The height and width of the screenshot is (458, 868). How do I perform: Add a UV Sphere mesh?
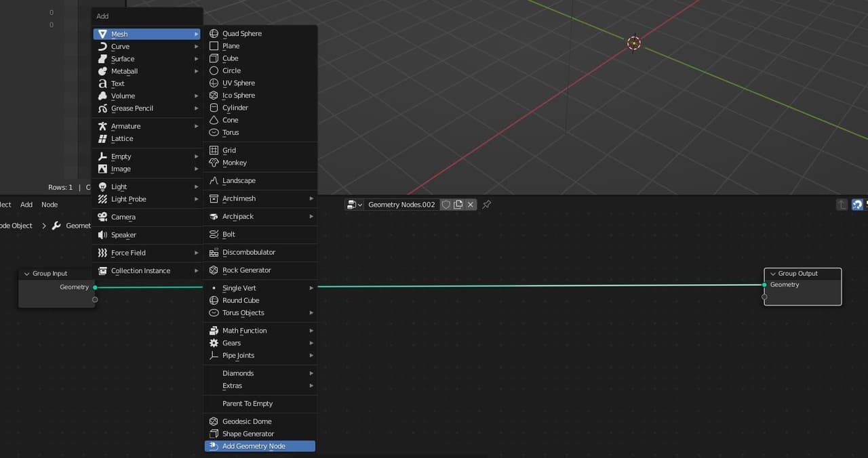(260, 83)
